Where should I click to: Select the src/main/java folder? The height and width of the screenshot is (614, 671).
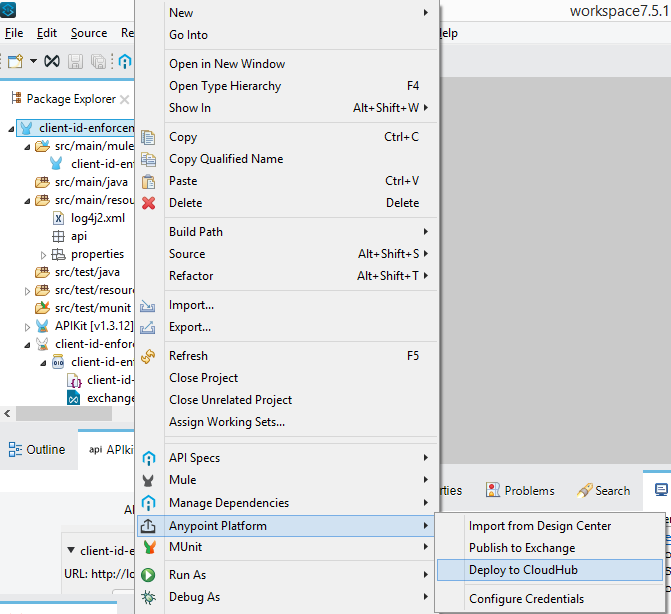click(x=91, y=182)
